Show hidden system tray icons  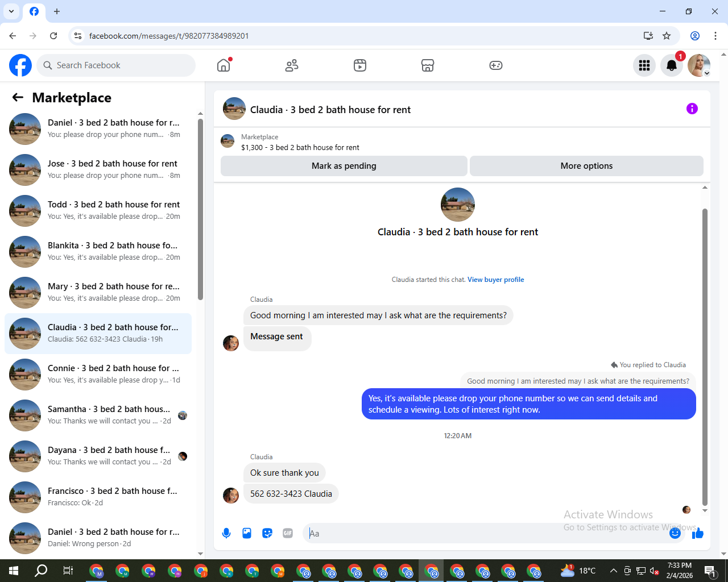point(613,571)
